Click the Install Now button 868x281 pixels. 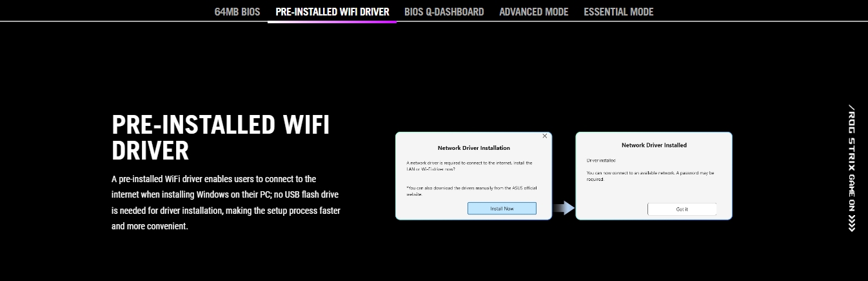502,209
